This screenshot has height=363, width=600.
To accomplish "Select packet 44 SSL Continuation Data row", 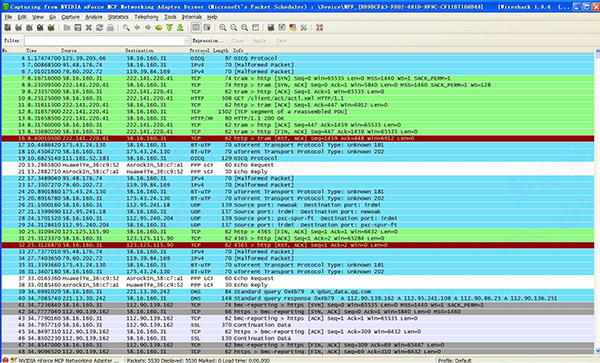I will point(298,325).
